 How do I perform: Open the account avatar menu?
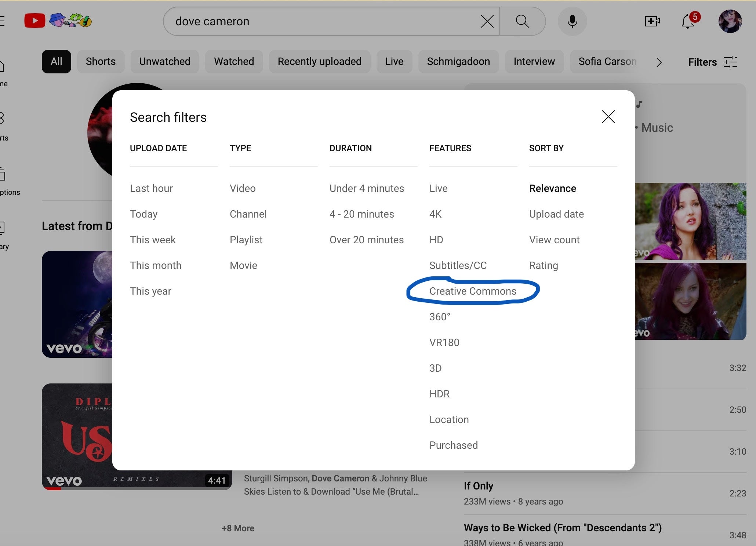(730, 21)
